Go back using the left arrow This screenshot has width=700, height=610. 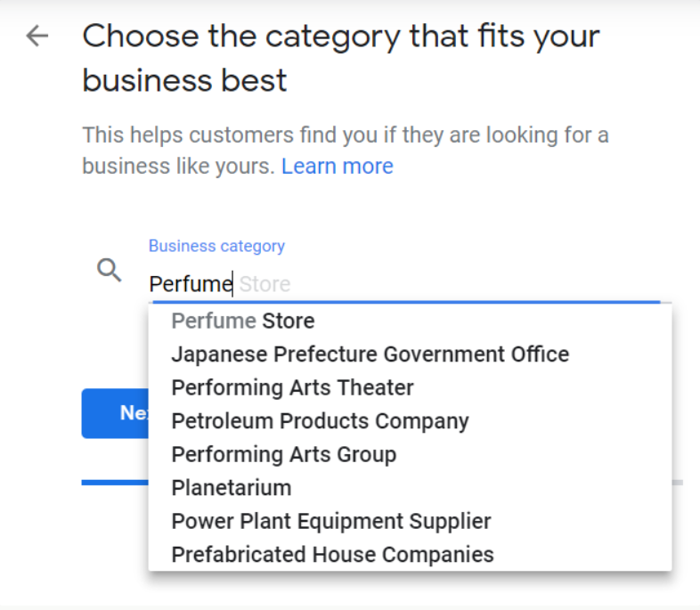[37, 37]
